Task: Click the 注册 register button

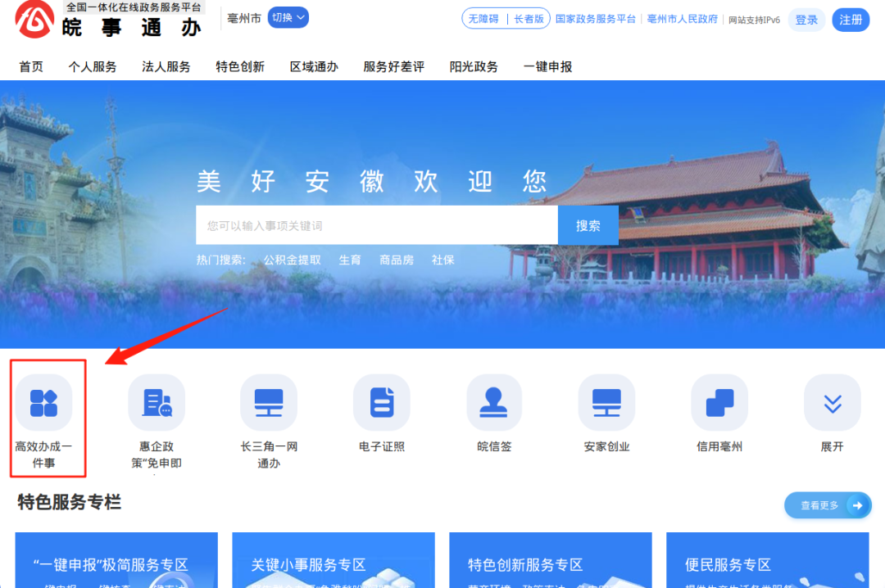Action: point(851,20)
